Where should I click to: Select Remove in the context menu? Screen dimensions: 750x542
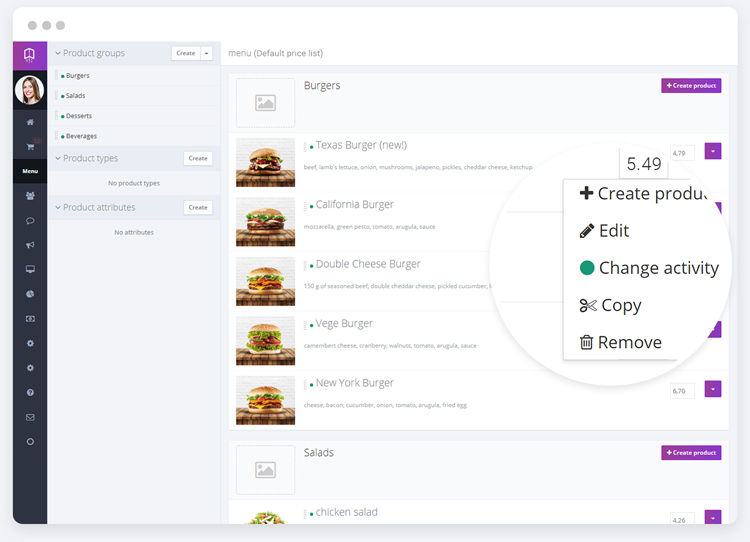point(628,342)
